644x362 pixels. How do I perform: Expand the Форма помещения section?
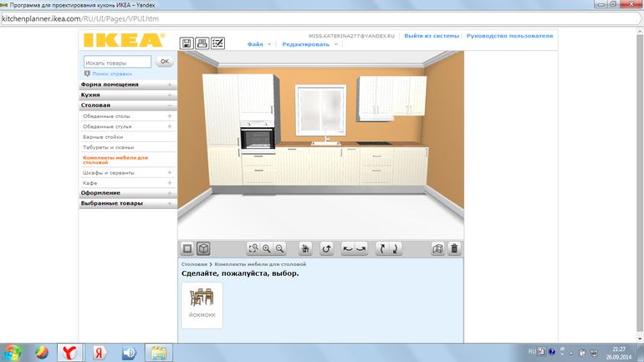click(x=127, y=84)
